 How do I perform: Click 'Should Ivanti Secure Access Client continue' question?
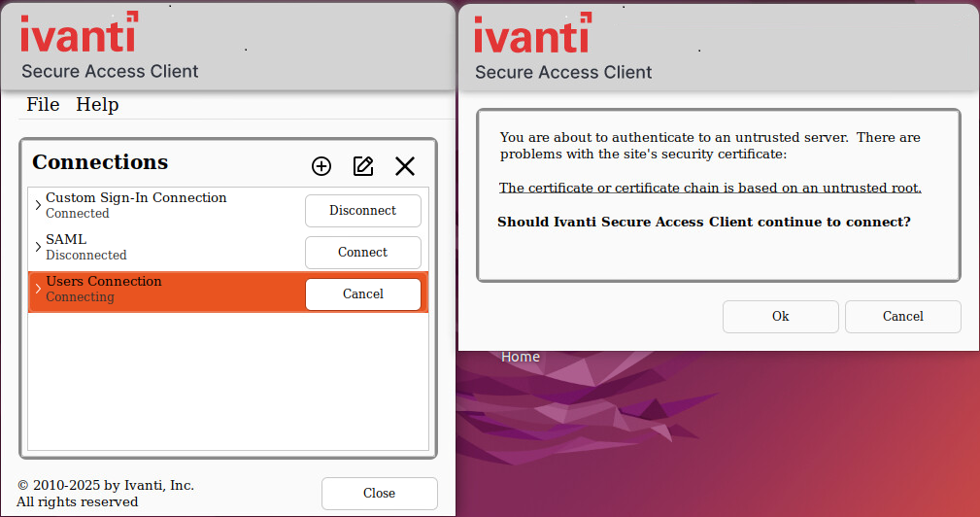point(704,222)
